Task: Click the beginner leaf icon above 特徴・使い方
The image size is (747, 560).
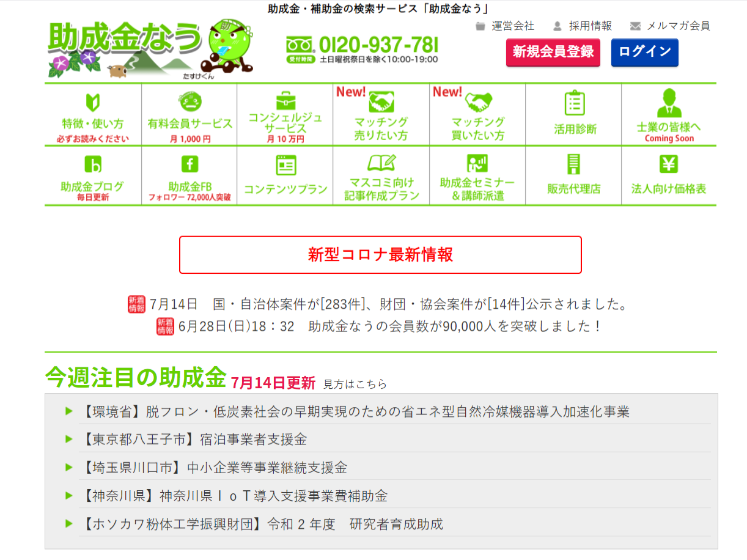Action: [x=93, y=101]
